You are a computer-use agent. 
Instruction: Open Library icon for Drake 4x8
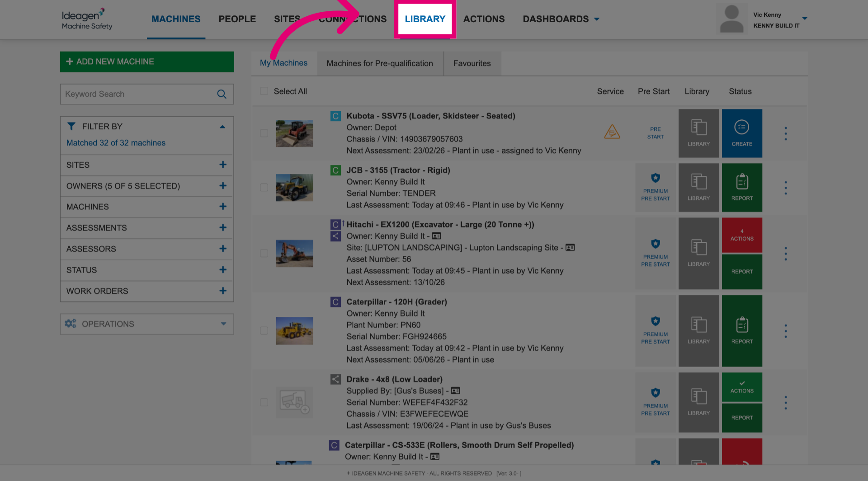698,402
